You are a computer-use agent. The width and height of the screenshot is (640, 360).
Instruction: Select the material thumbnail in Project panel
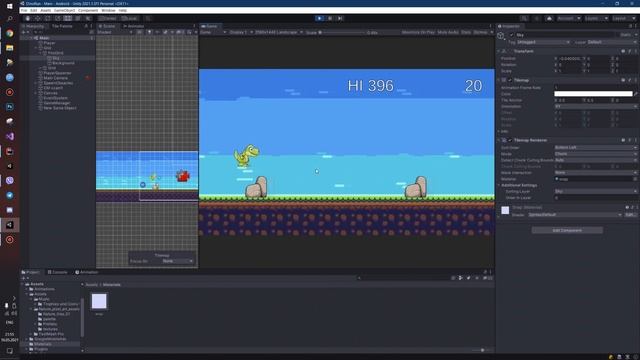(99, 301)
